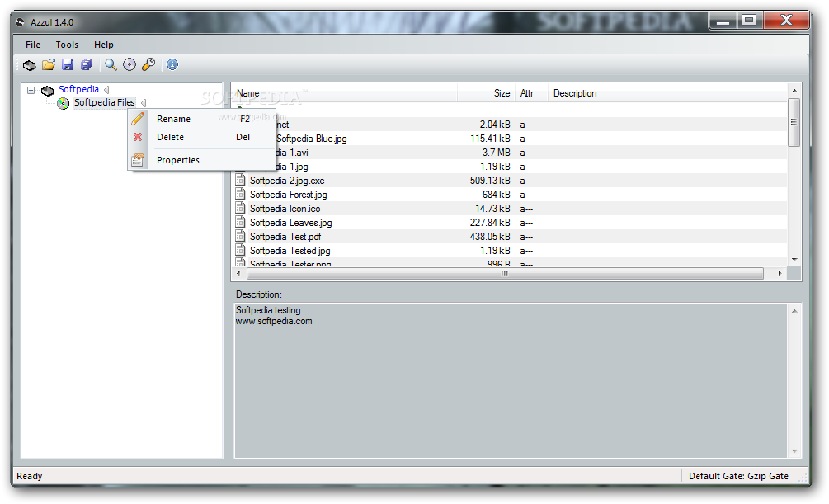
Task: Select the Softpedia Blue.jpg row
Action: (x=510, y=139)
